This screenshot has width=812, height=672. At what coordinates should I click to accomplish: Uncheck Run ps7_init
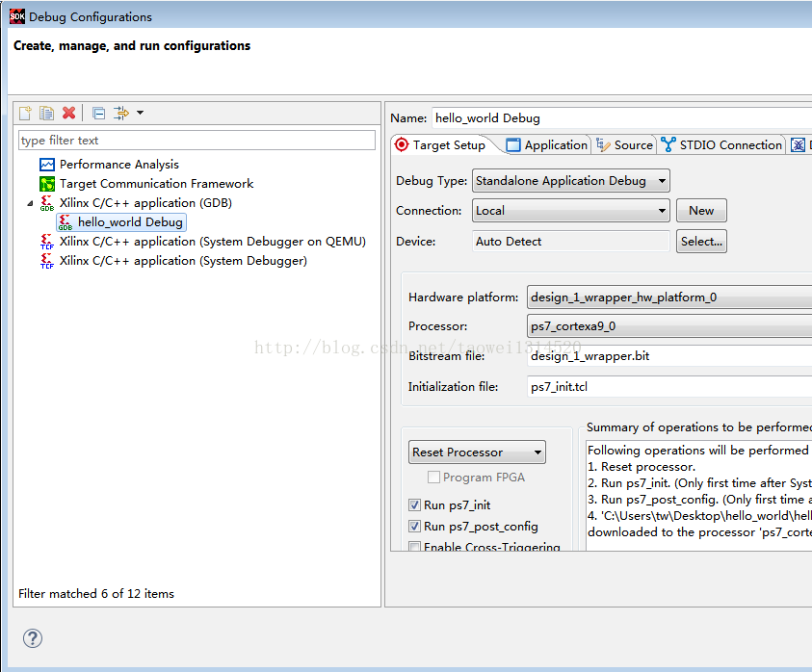tap(415, 504)
